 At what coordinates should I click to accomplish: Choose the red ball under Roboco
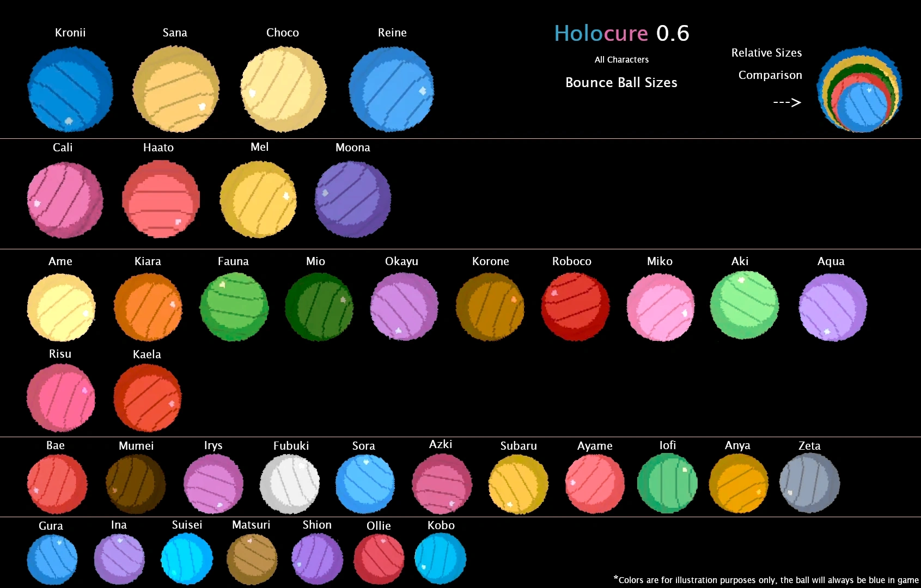point(575,307)
